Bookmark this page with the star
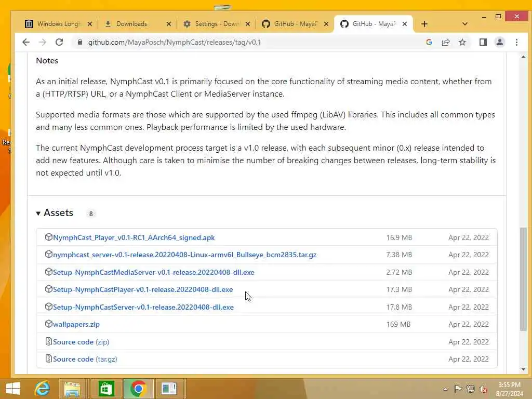Viewport: 532px width, 399px height. pos(462,42)
